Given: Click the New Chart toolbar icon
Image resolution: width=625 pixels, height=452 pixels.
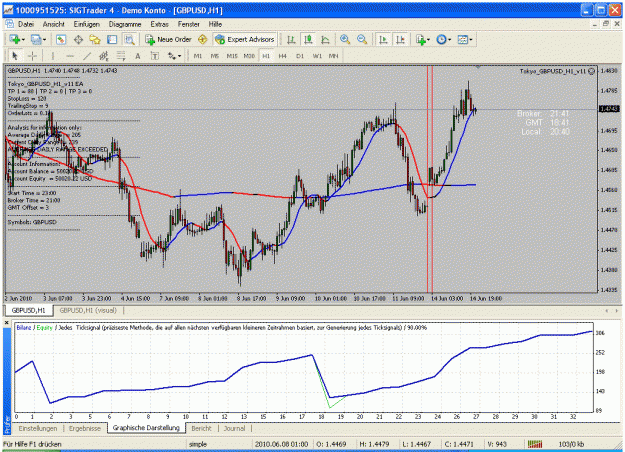Looking at the screenshot, I should click(x=15, y=39).
